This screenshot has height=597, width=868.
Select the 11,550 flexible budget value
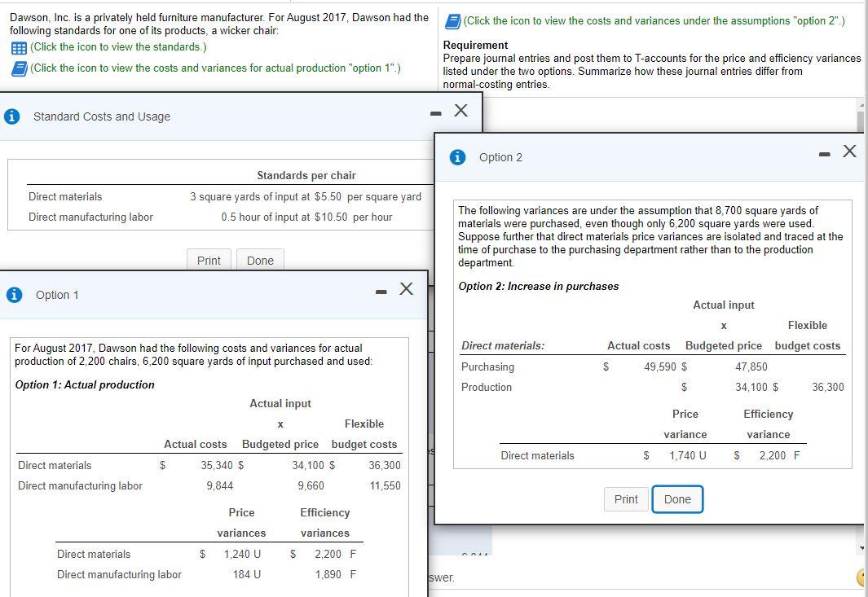[x=386, y=485]
